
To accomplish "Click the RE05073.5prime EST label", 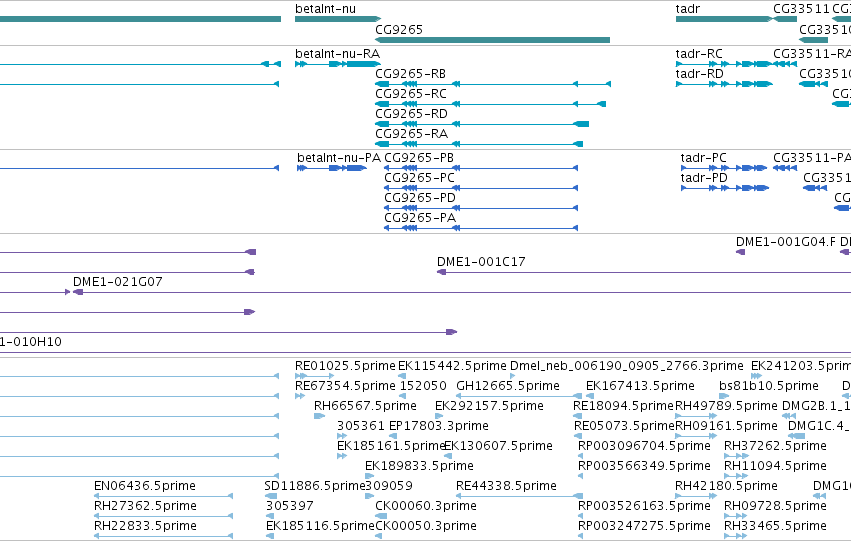I will point(624,427).
